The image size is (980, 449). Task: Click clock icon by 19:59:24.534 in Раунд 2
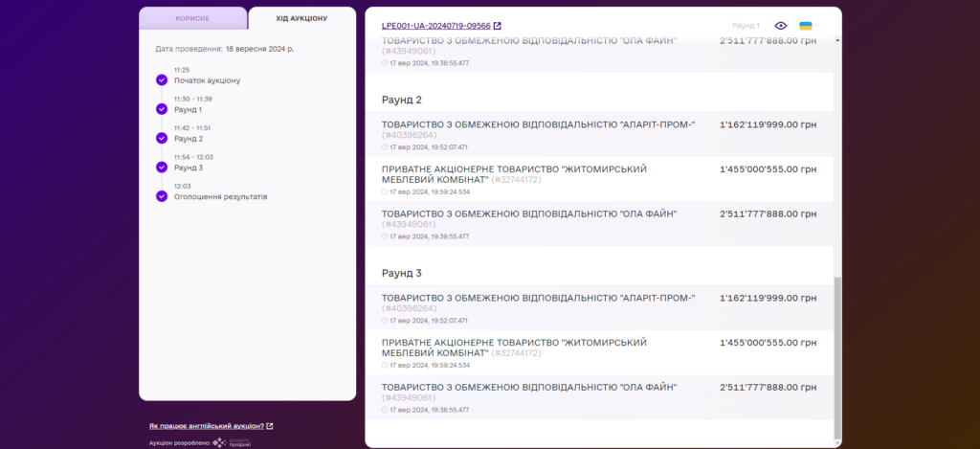click(385, 192)
